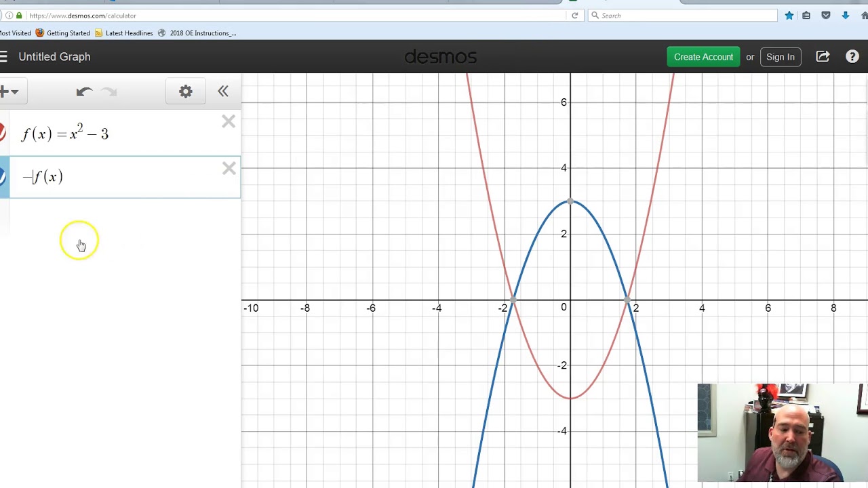Toggle visibility of the blue -f(x) curve
The image size is (868, 488).
(3, 176)
